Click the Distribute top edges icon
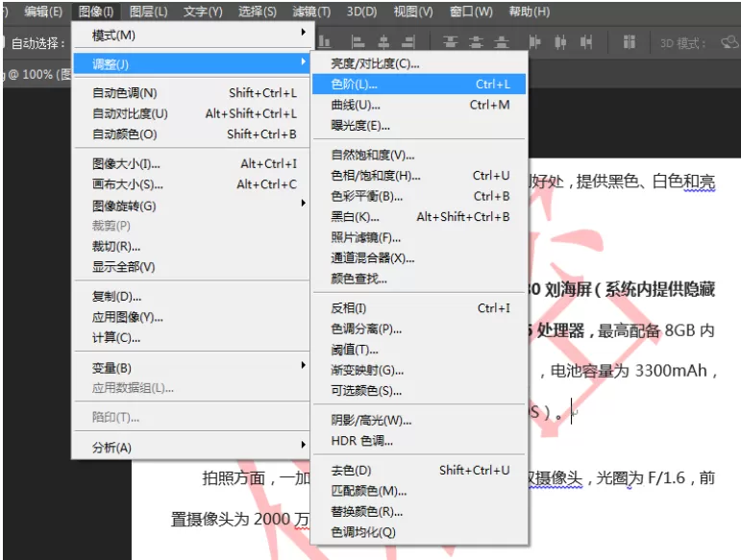The height and width of the screenshot is (560, 741). tap(451, 42)
